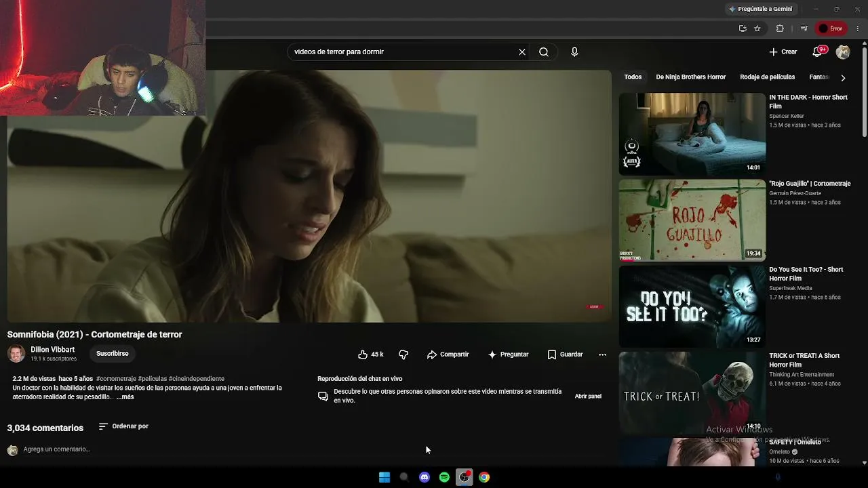868x488 pixels.
Task: Bookmark this page with the star icon
Action: point(757,28)
